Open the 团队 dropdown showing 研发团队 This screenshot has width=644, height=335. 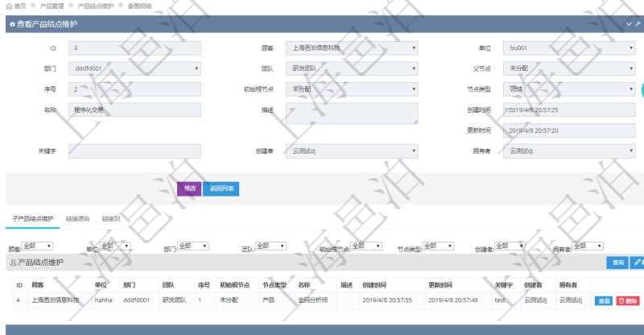pos(352,68)
